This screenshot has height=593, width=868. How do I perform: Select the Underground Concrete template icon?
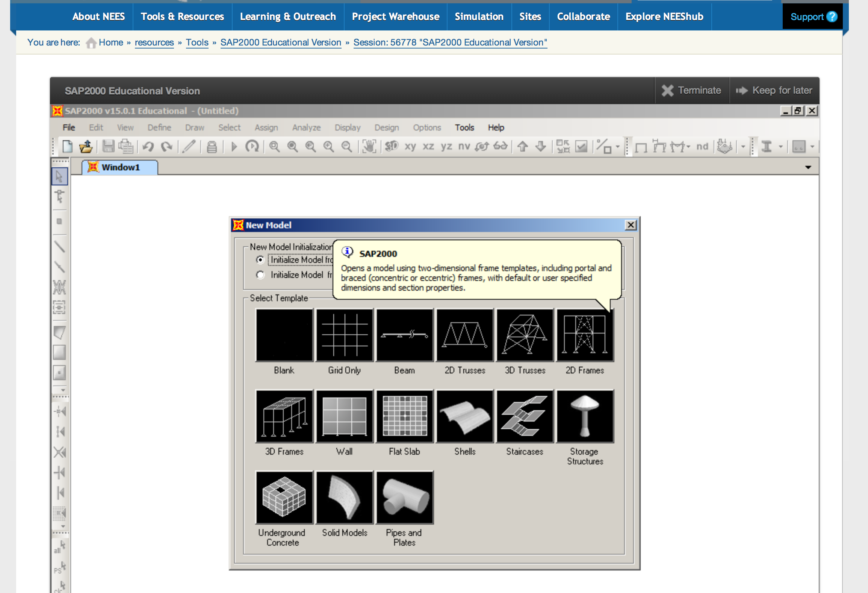284,498
